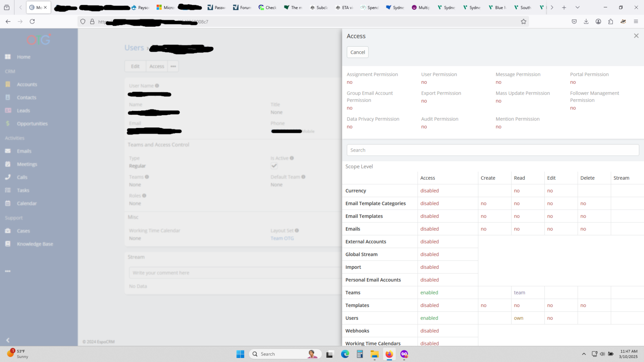
Task: Open Leads in the sidebar
Action: coord(23,111)
